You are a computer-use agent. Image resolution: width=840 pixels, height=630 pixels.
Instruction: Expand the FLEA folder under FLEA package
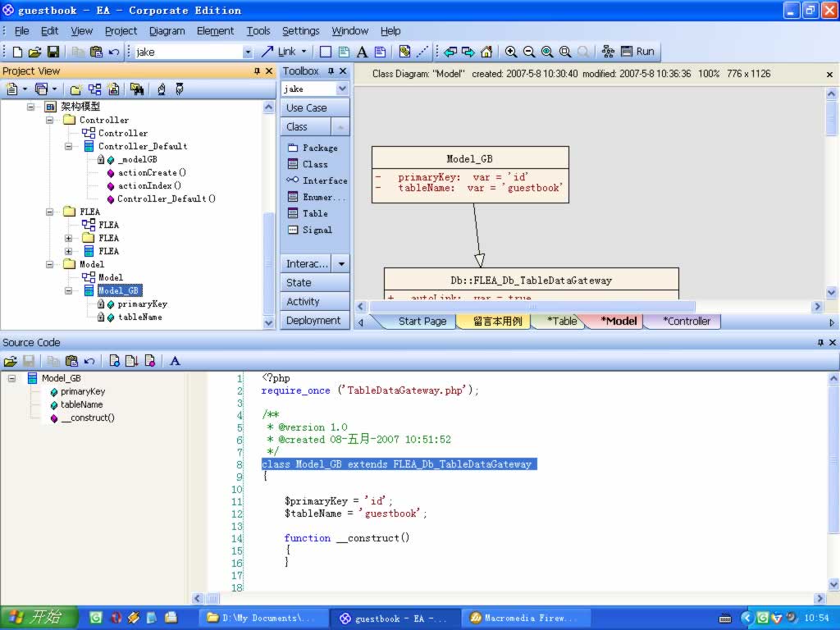point(69,238)
